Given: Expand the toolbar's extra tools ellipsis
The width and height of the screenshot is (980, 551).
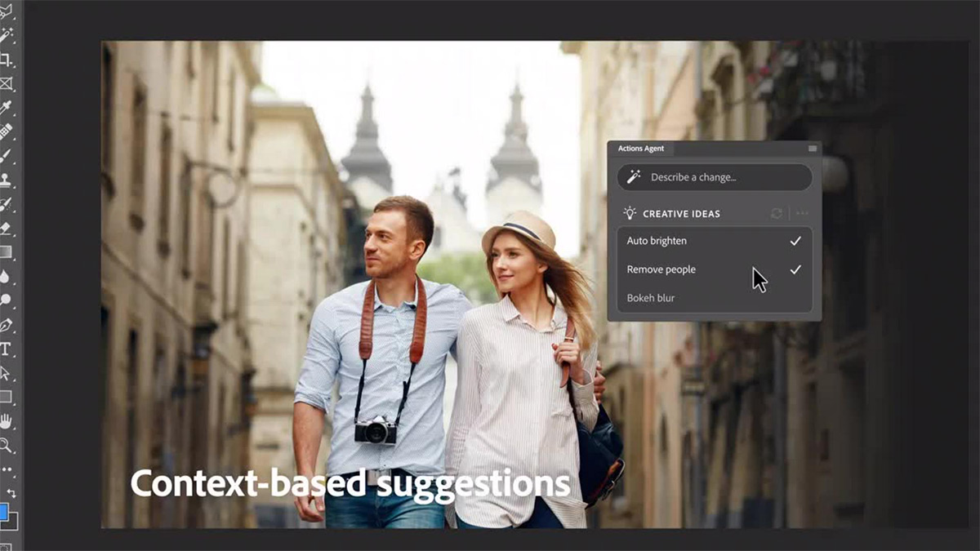Looking at the screenshot, I should pos(7,469).
